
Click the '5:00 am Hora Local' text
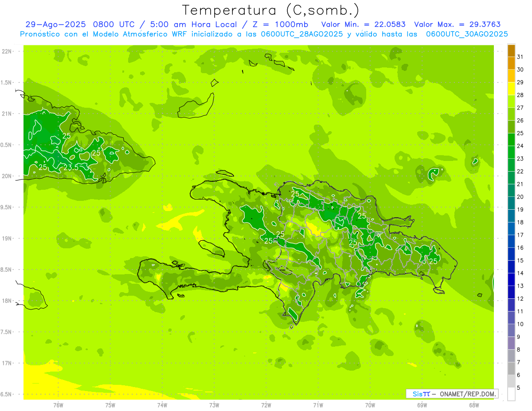point(193,24)
